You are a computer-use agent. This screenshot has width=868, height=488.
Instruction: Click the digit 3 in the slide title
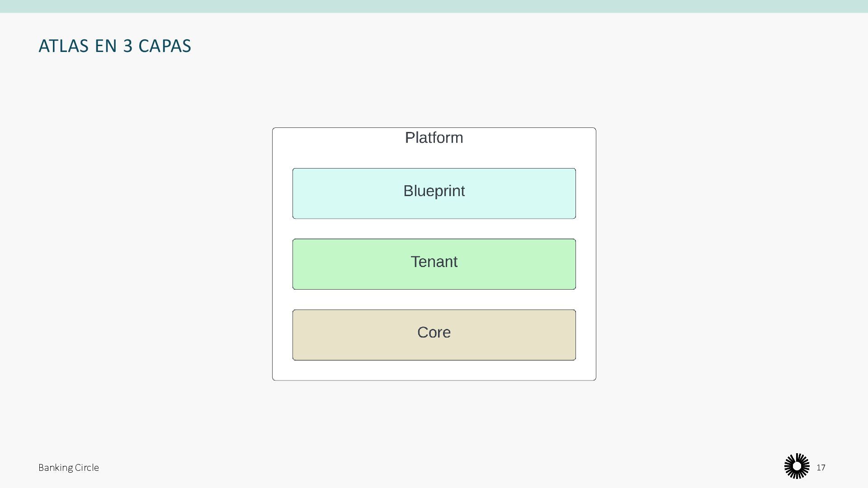click(128, 46)
